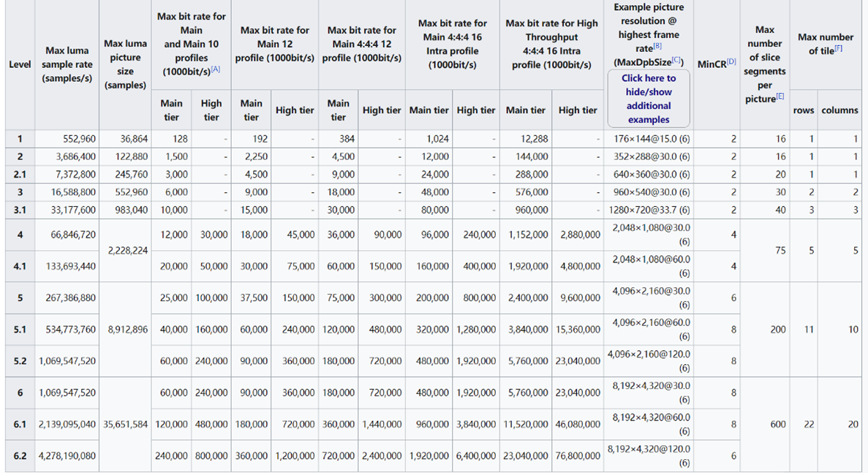Select the 4,278,190,080 sample rate cell

click(x=68, y=455)
